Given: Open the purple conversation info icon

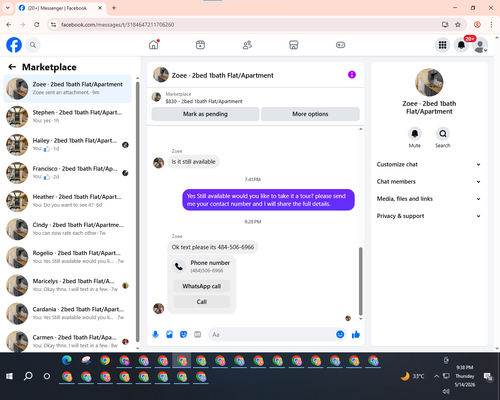Looking at the screenshot, I should click(x=352, y=75).
